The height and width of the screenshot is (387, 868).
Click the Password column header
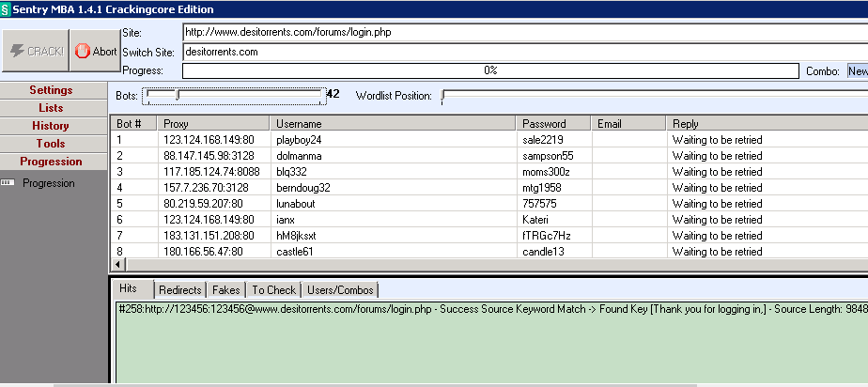click(553, 123)
